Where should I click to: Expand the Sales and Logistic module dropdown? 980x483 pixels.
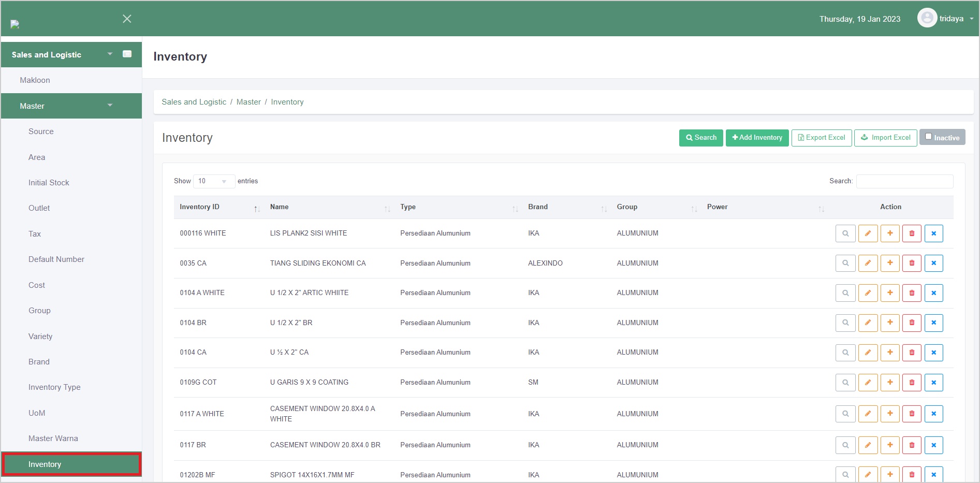[x=110, y=54]
